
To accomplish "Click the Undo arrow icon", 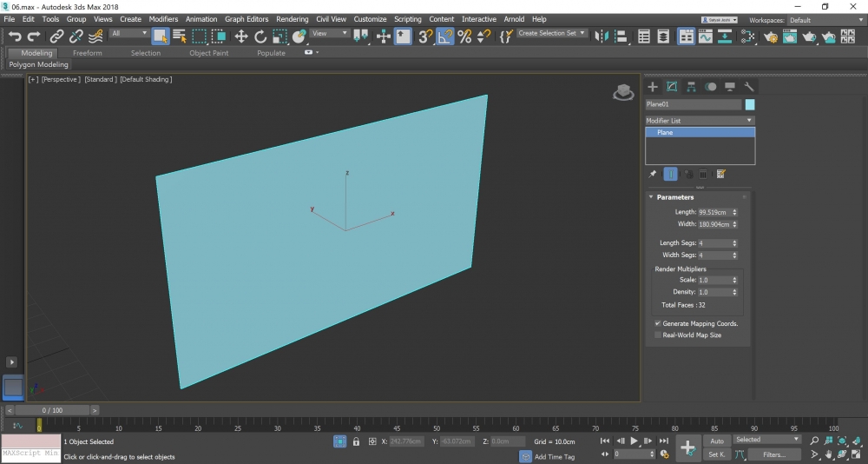I will click(15, 36).
